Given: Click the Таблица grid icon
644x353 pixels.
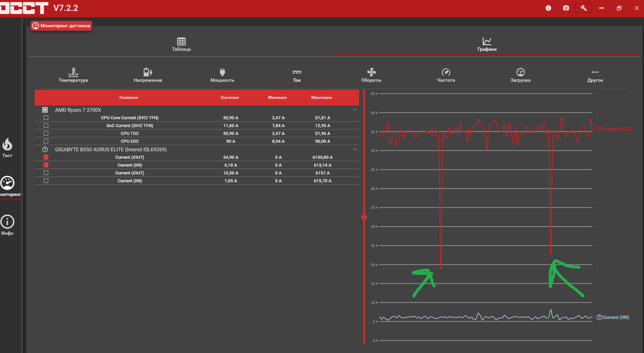Looking at the screenshot, I should click(x=181, y=42).
